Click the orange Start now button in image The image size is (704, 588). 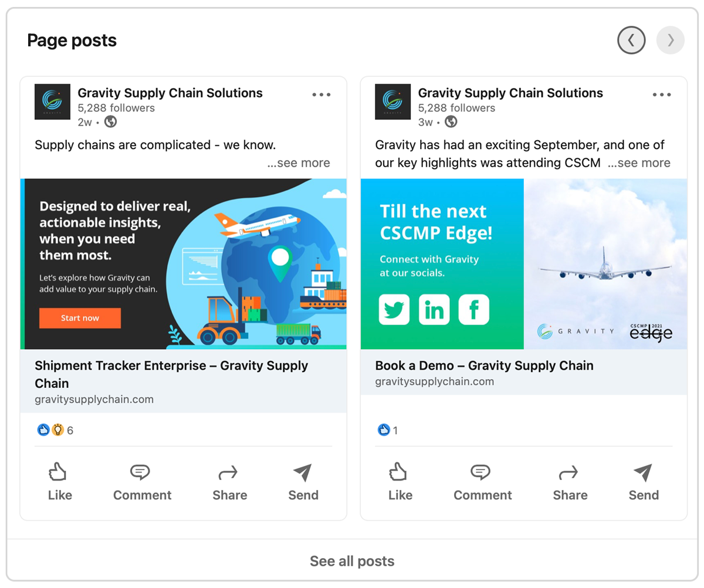tap(80, 318)
